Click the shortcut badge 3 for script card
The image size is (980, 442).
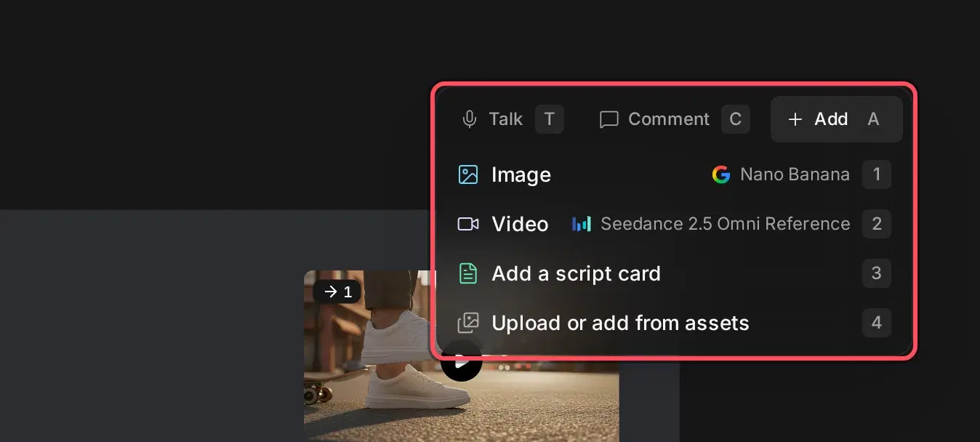click(877, 273)
